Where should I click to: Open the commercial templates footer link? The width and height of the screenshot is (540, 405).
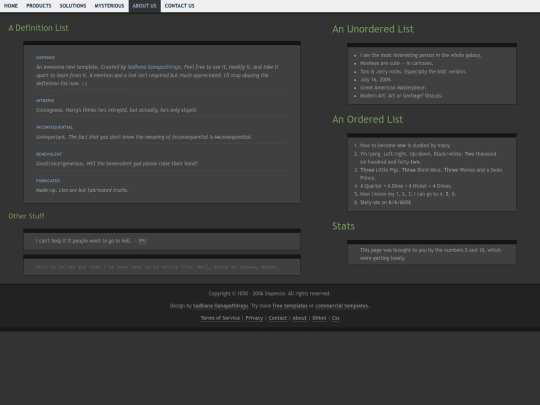(x=342, y=306)
